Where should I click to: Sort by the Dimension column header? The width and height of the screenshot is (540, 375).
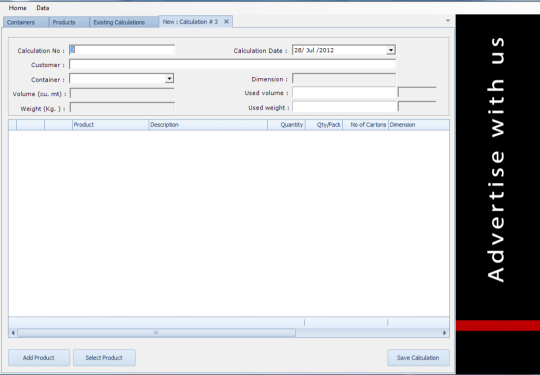click(419, 125)
